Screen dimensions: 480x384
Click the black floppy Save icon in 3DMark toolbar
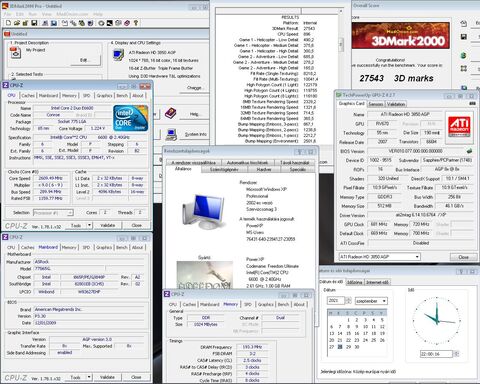coord(34,23)
